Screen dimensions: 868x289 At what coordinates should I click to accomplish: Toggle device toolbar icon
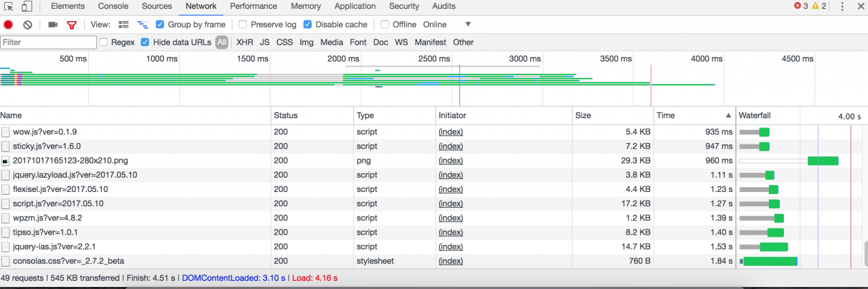pyautogui.click(x=26, y=7)
